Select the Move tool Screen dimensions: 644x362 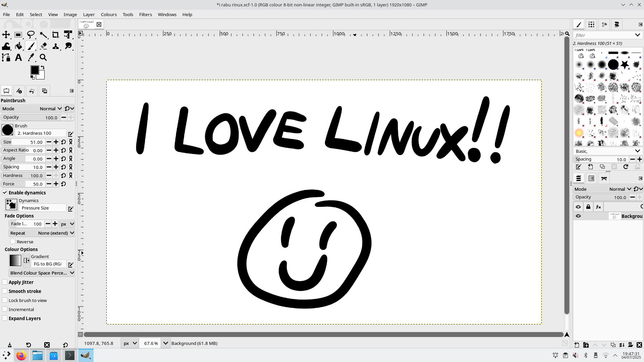(x=6, y=35)
